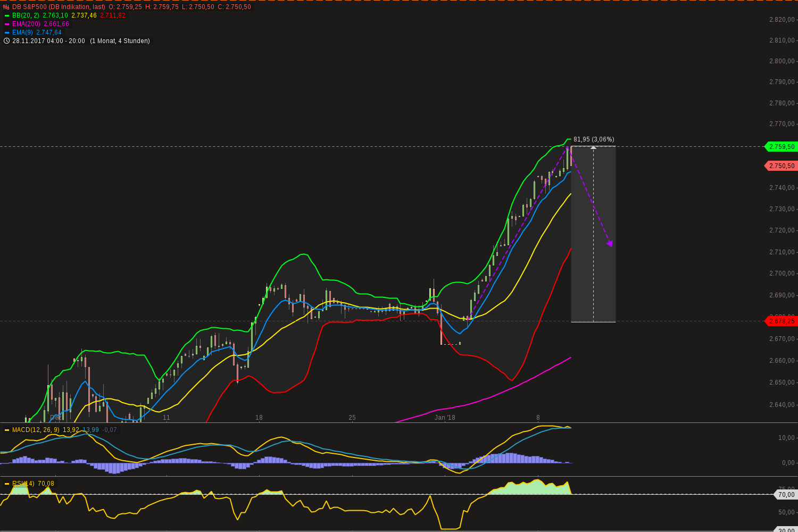Click the 2.660,00 price axis label
Viewport: 798px width, 532px height.
(x=782, y=361)
